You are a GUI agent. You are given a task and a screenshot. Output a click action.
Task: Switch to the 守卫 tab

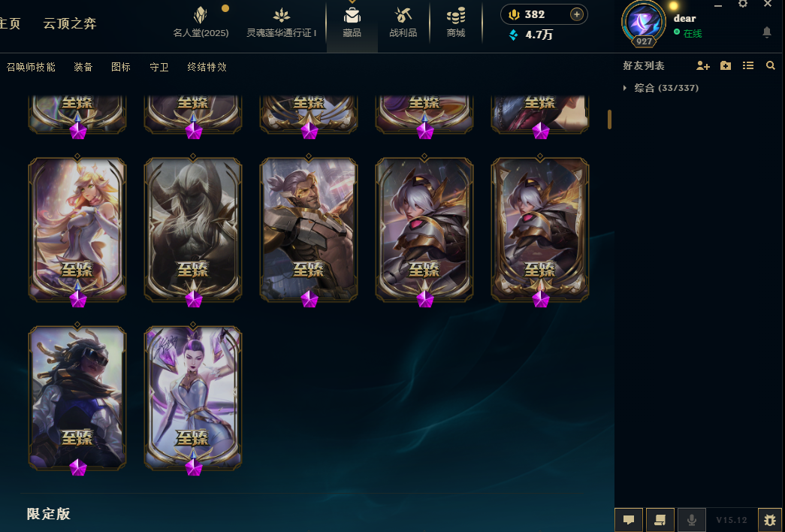pyautogui.click(x=159, y=67)
